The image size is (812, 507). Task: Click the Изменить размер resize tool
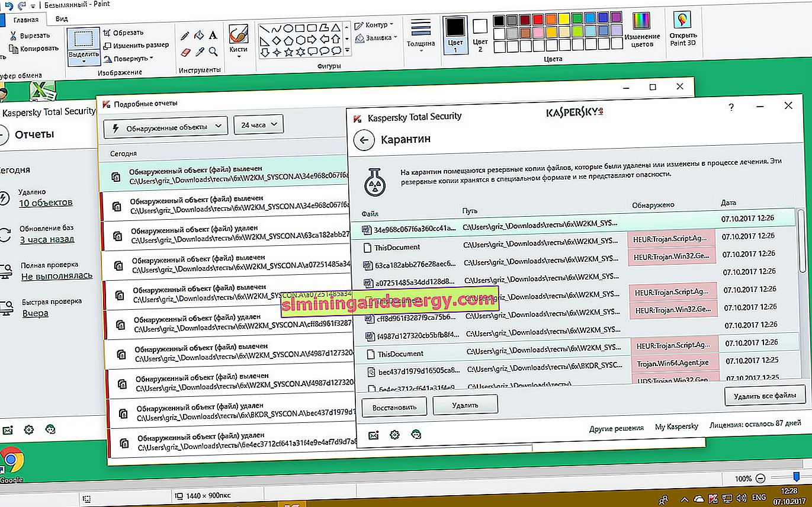coord(136,45)
